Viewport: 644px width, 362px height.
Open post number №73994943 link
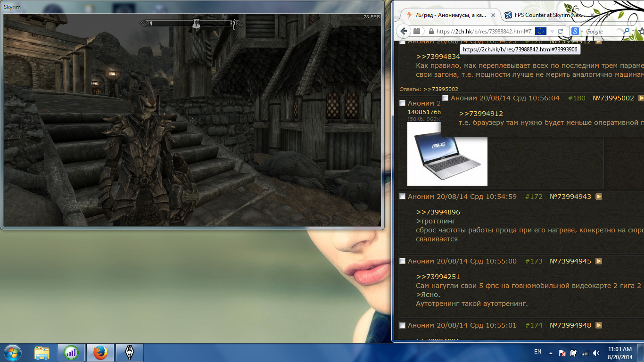click(570, 197)
